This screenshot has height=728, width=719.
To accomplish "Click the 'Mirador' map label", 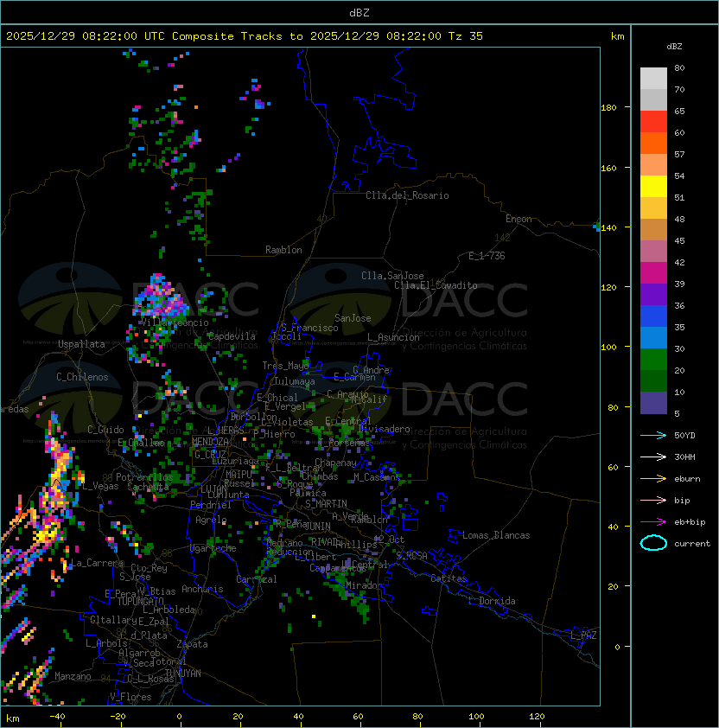I will [x=365, y=585].
